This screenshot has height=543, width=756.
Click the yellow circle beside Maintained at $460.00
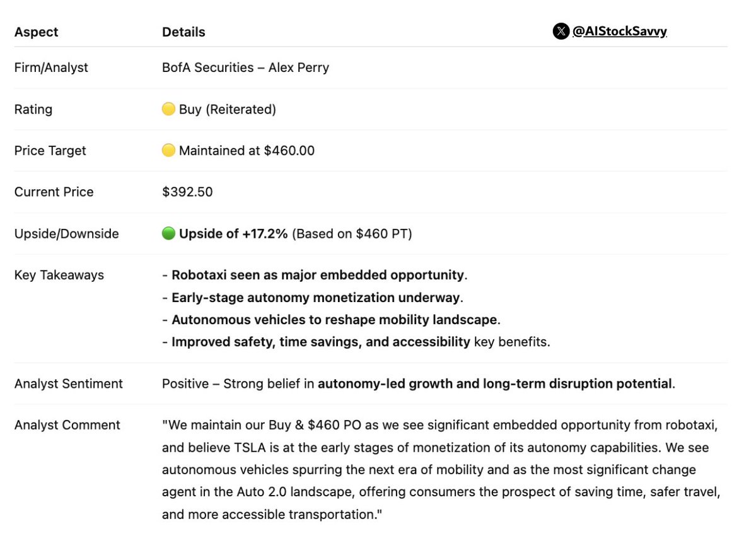tap(168, 151)
